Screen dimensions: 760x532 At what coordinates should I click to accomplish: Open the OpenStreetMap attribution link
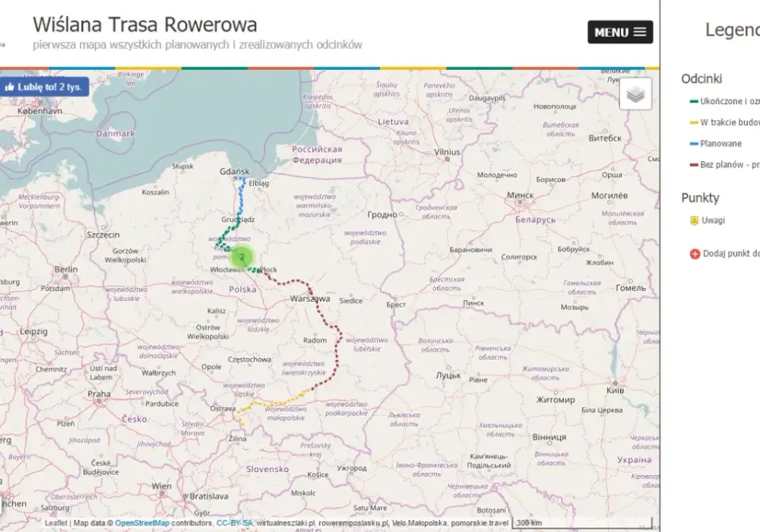[x=142, y=523]
